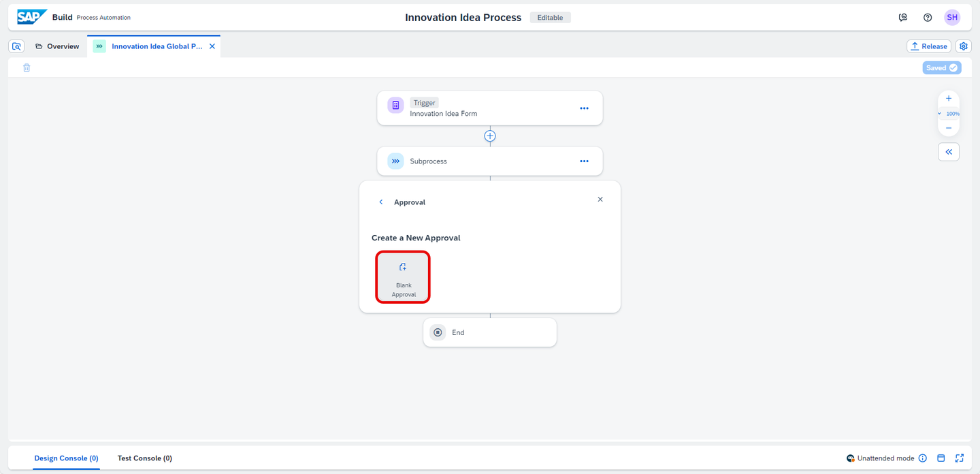This screenshot has width=980, height=474.
Task: Open the Trigger step three-dot menu
Action: (x=584, y=108)
